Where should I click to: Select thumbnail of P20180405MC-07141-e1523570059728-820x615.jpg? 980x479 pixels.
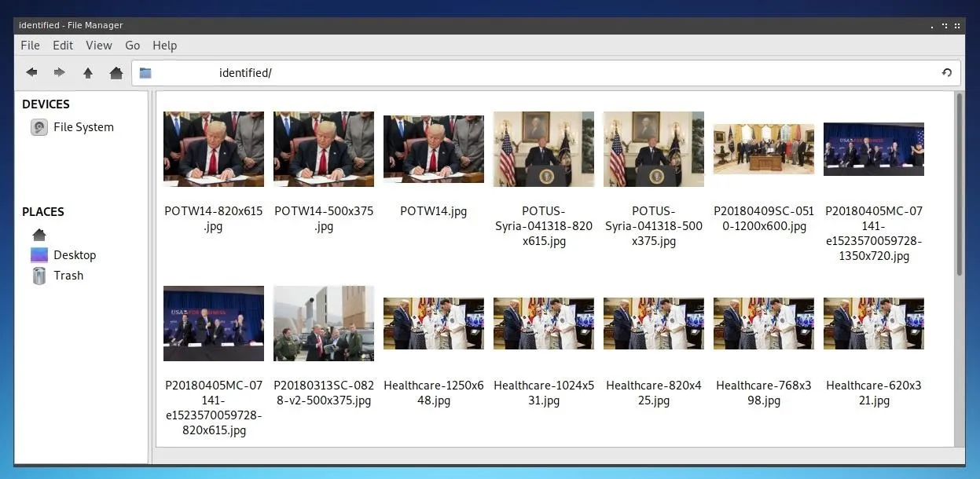point(214,324)
